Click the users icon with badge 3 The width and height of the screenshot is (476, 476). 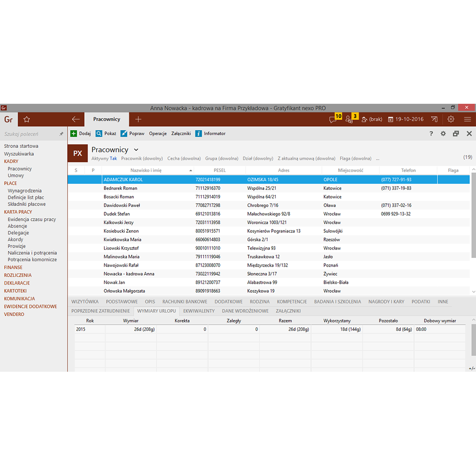coord(350,119)
